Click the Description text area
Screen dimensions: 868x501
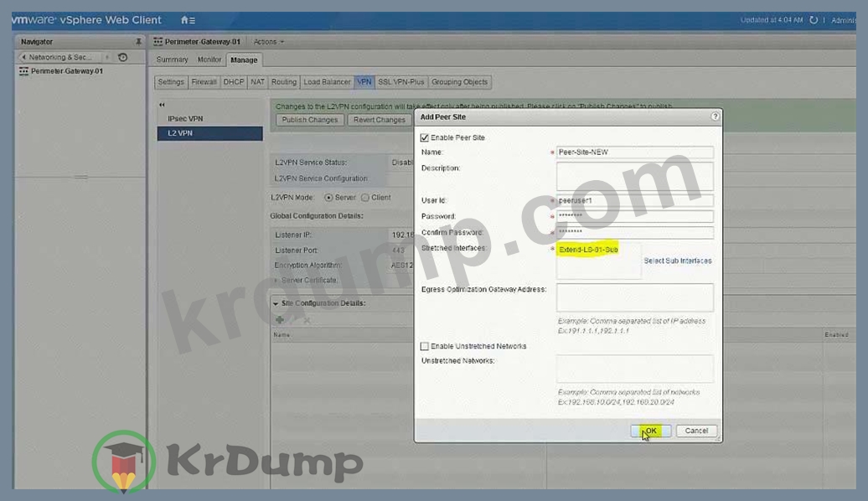pyautogui.click(x=634, y=176)
